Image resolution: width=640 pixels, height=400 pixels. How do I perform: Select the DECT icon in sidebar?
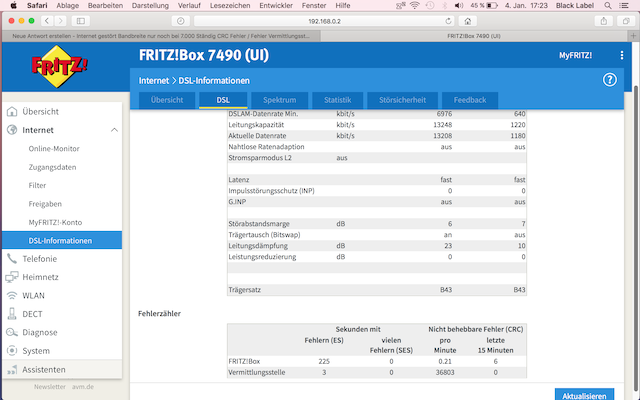pos(12,314)
